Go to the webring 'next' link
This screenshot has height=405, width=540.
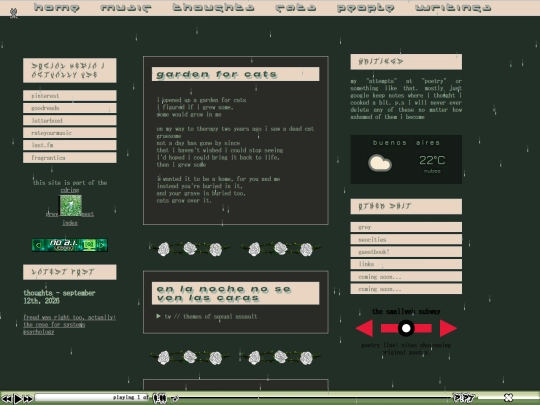click(87, 214)
